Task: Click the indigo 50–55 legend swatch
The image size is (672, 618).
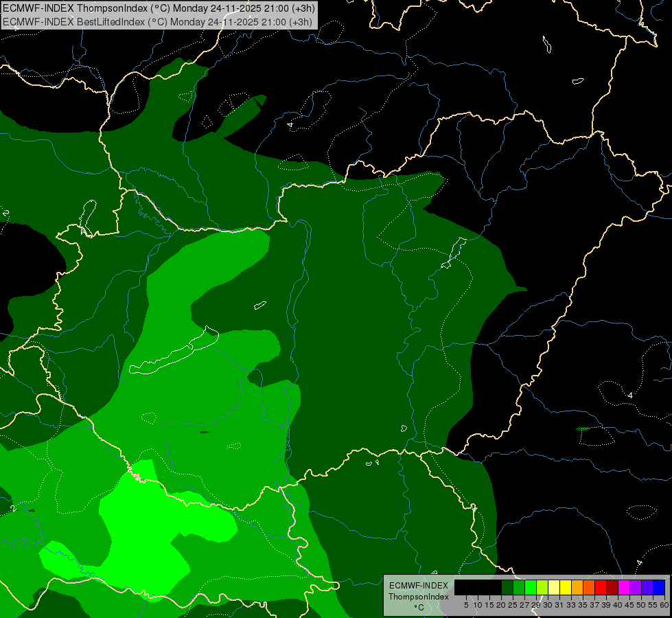Action: (647, 587)
